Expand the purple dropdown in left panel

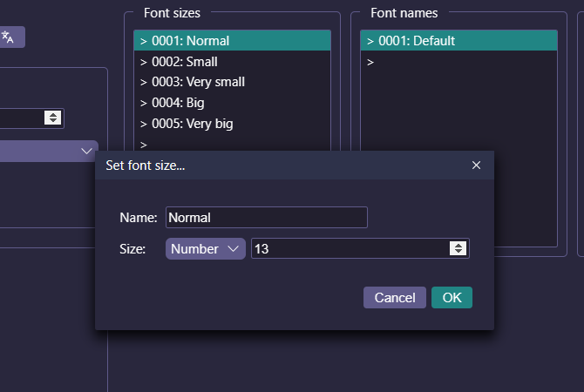[x=49, y=152]
